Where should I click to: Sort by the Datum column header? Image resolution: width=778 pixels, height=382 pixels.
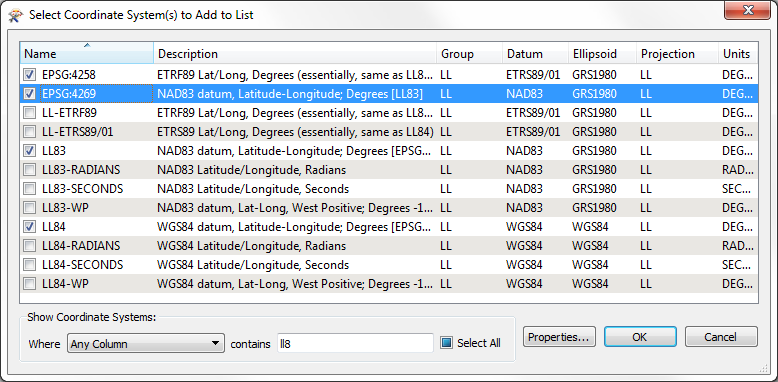click(535, 54)
